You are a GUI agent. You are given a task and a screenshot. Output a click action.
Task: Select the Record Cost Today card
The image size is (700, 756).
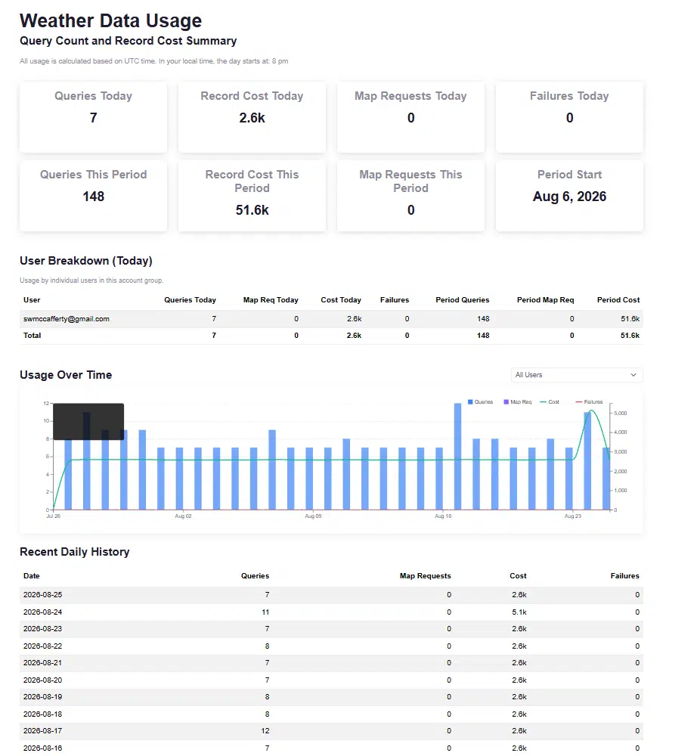252,117
